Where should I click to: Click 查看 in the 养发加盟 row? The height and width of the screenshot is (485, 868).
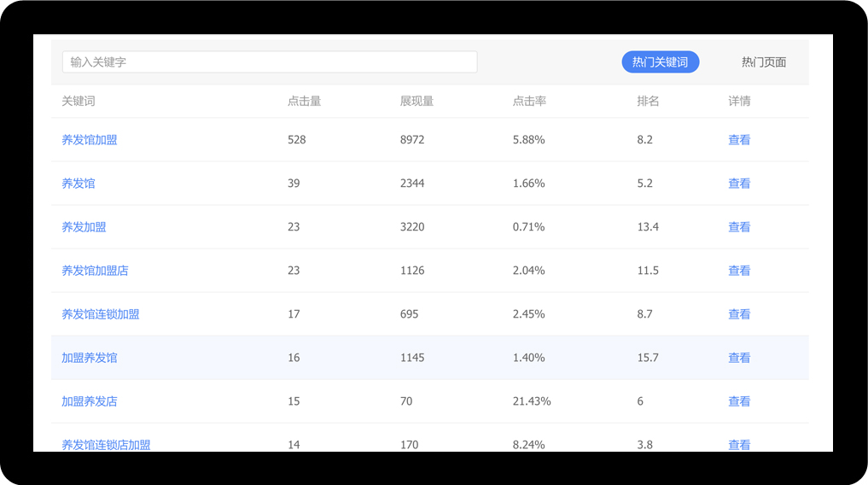[x=739, y=227]
